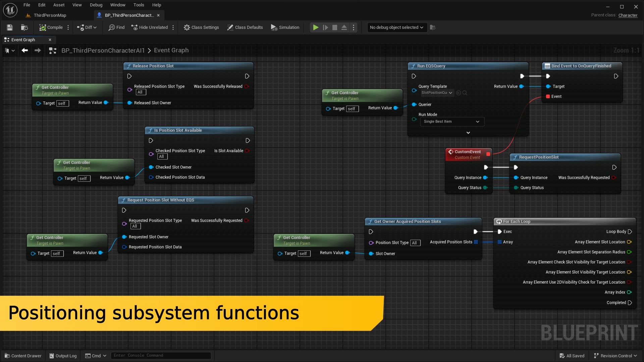Click the Stop simulation icon
The height and width of the screenshot is (362, 644).
[334, 27]
